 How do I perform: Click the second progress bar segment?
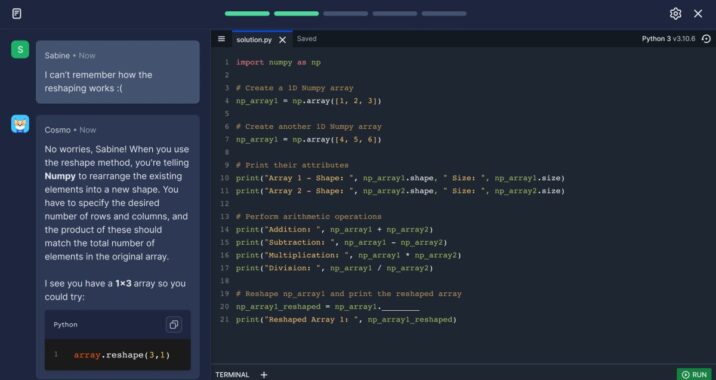296,14
